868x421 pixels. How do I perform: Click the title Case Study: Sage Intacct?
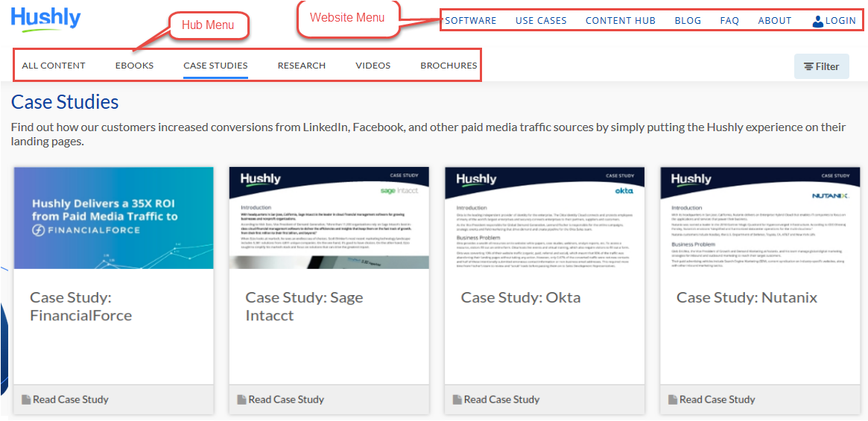click(x=304, y=306)
